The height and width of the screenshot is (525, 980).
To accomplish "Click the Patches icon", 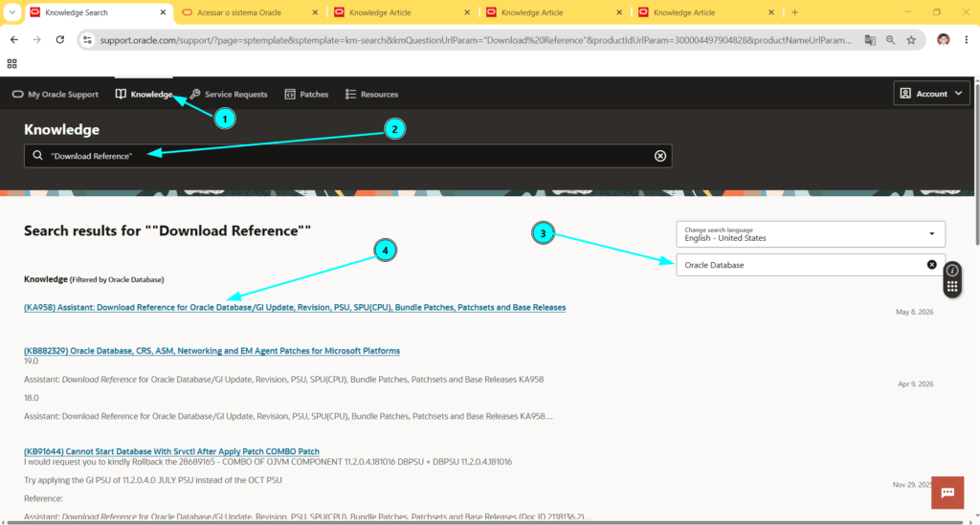I will coord(290,95).
